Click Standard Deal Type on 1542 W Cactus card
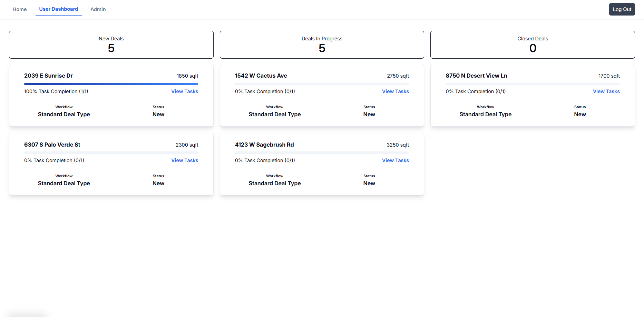Image resolution: width=644 pixels, height=317 pixels. 275,114
